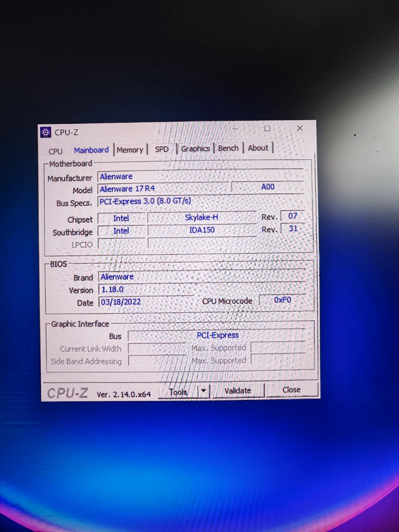
Task: Click the Manufacturer field showing Alienware
Action: 200,175
